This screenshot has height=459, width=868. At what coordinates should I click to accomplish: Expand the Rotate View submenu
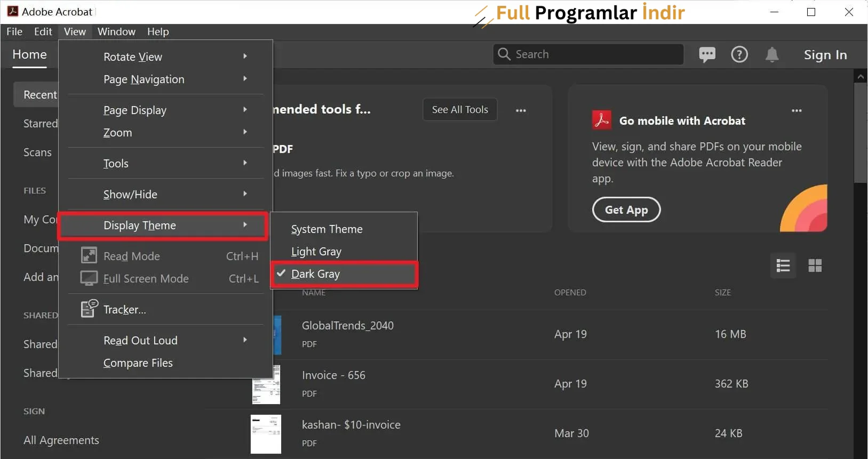click(165, 57)
